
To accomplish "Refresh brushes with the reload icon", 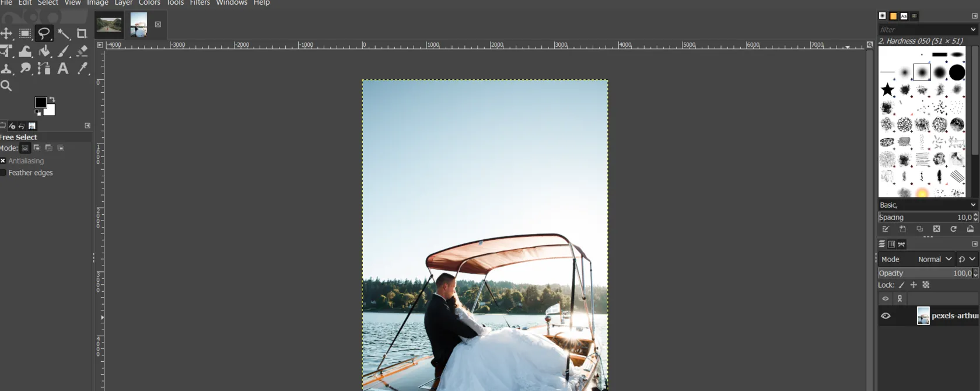I will click(953, 229).
